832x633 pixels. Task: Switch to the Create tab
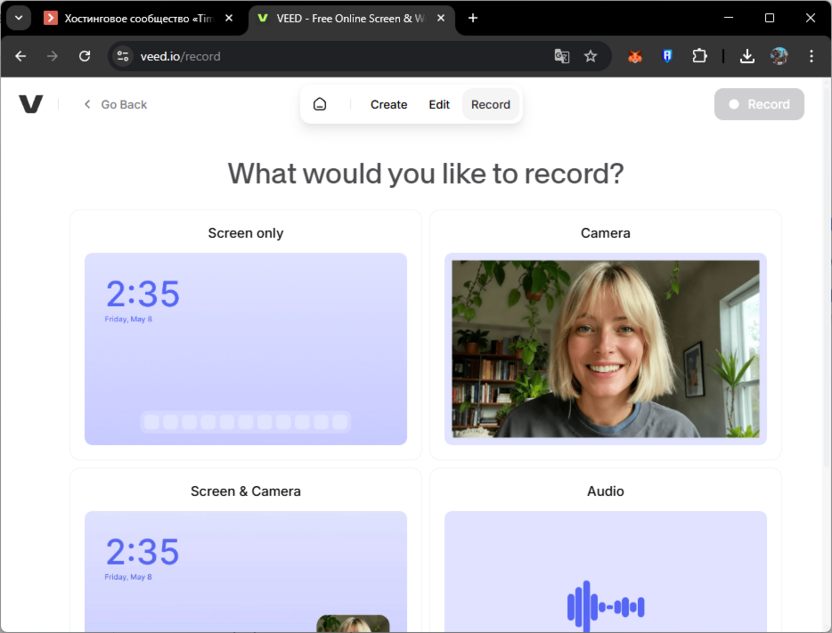point(388,104)
